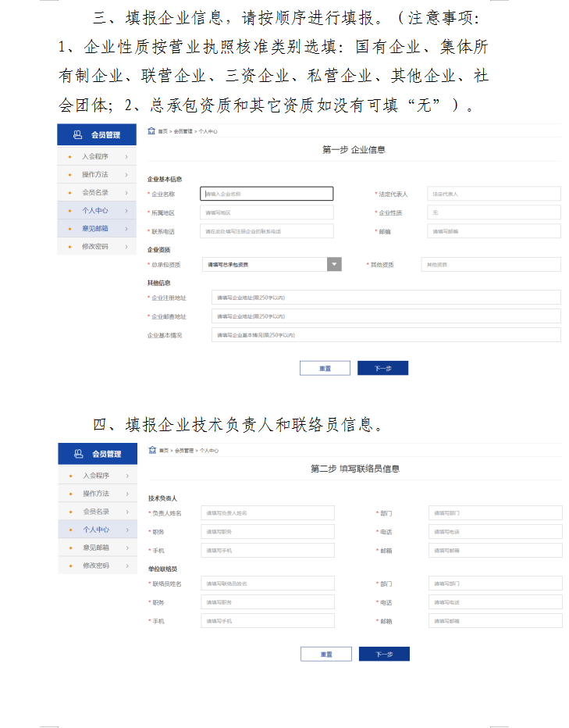
Task: Click breadcrumb home icon above 第一步 企业信息
Action: point(151,131)
